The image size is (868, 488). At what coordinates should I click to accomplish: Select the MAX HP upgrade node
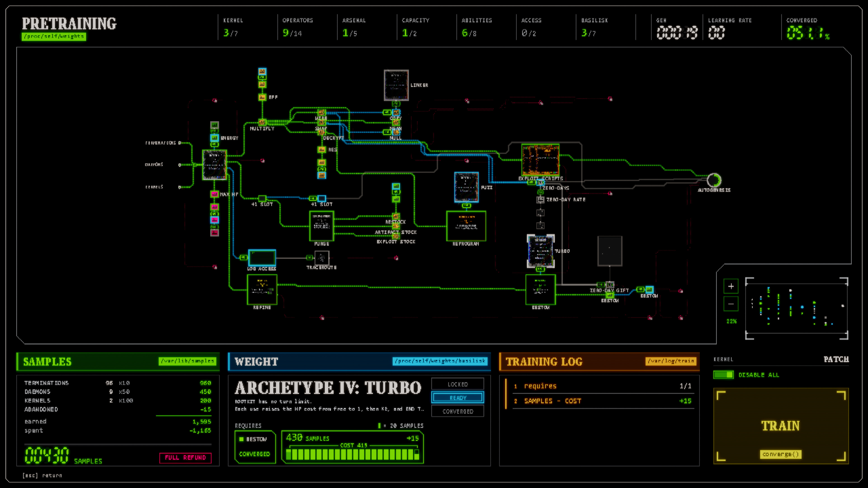(x=215, y=194)
